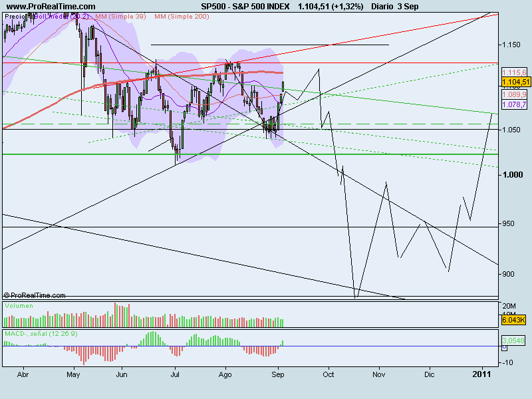Click the header quote 1.104,51 (+1,32%)

tap(331, 7)
